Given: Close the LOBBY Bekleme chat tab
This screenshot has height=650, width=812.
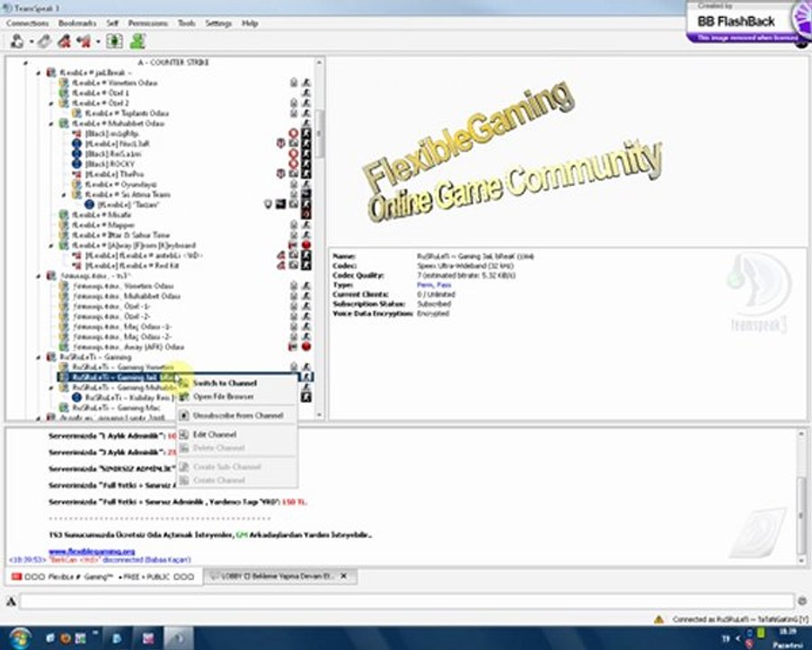Looking at the screenshot, I should 344,576.
